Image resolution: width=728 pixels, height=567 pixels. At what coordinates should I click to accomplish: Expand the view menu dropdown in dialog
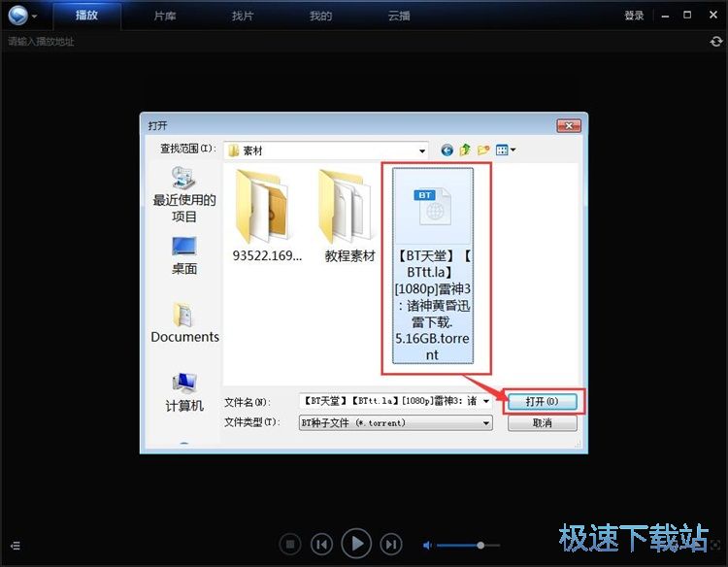pyautogui.click(x=506, y=150)
